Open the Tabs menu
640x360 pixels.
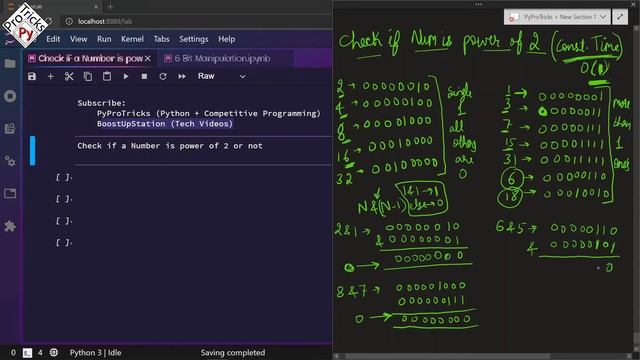pyautogui.click(x=161, y=39)
